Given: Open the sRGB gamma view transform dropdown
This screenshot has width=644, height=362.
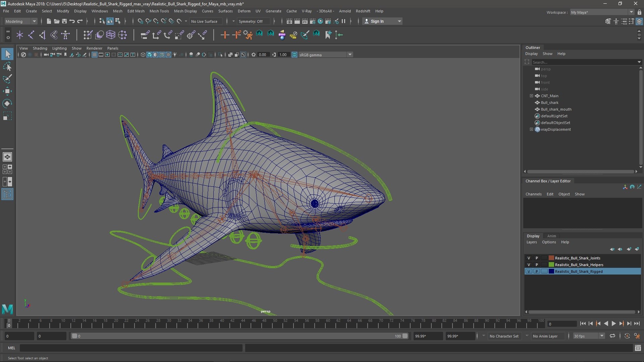Looking at the screenshot, I should pyautogui.click(x=325, y=55).
